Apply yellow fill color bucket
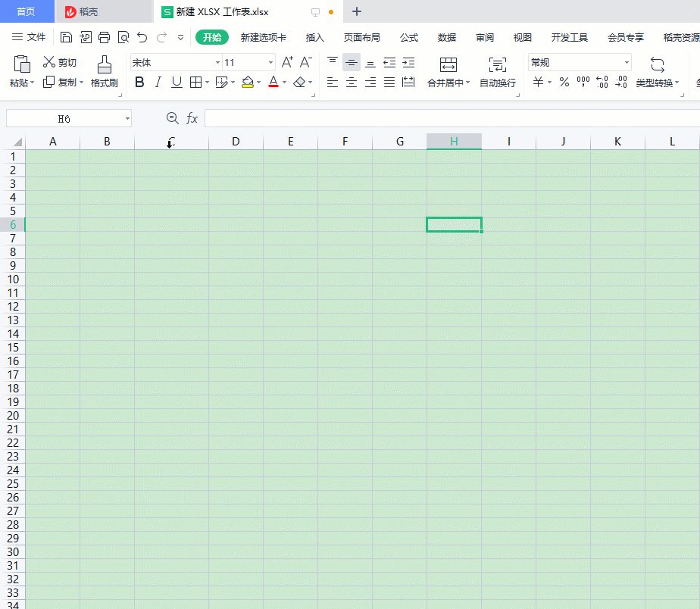The image size is (700, 609). pos(247,82)
